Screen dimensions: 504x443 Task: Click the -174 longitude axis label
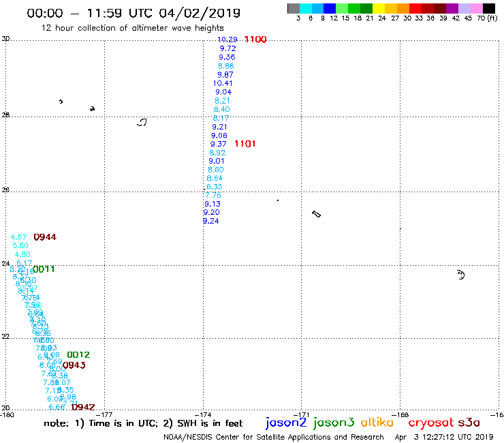pos(203,414)
